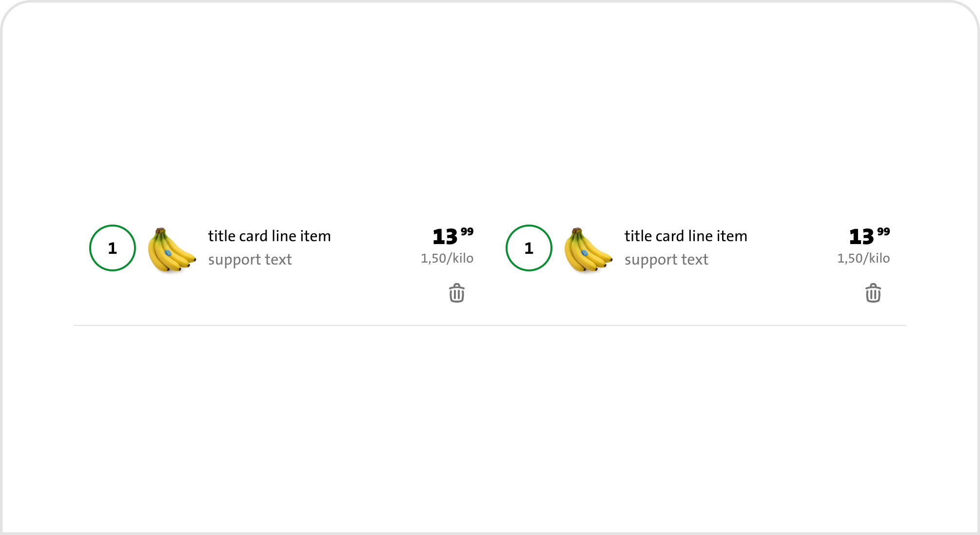Click the right item's 'support text' label
Screen dimensions: 980x535
(666, 260)
